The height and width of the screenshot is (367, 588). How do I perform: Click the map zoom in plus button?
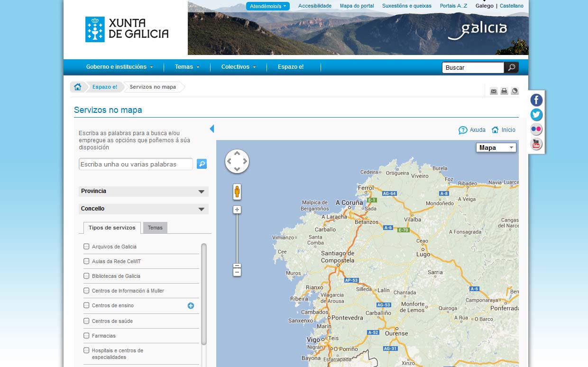pyautogui.click(x=237, y=210)
